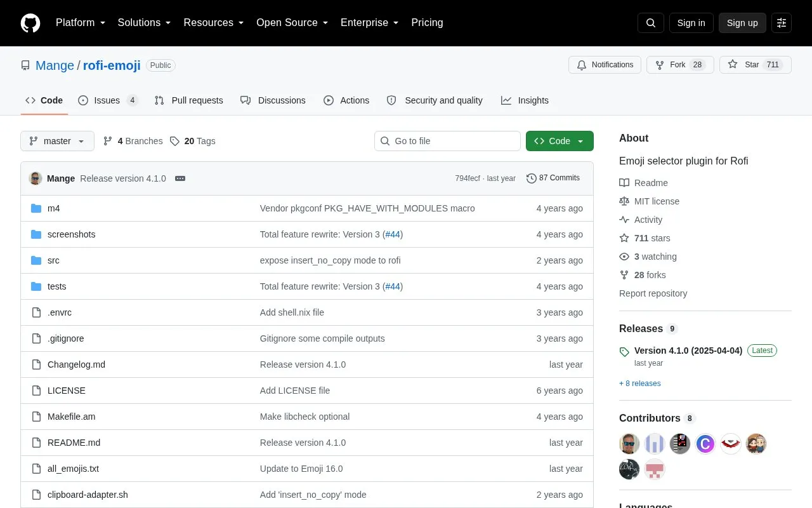Expand the Resources menu
Screen dimensions: 812x508
tap(214, 23)
